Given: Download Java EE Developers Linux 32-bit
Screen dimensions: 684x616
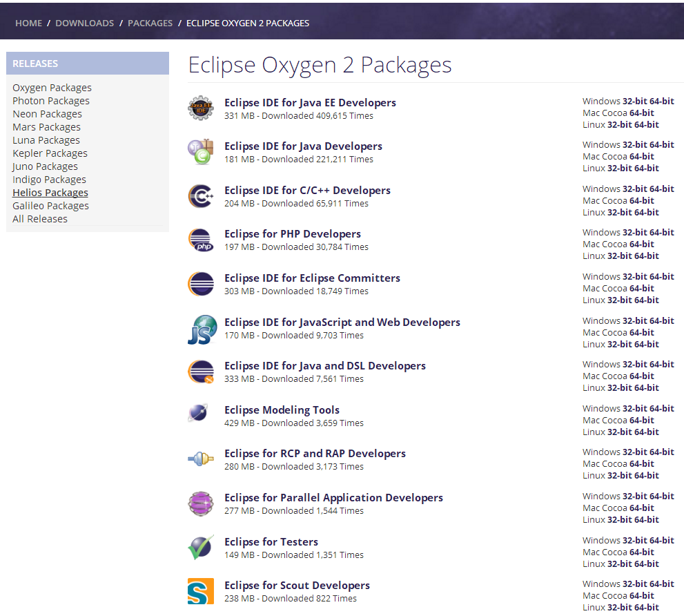Looking at the screenshot, I should (619, 125).
